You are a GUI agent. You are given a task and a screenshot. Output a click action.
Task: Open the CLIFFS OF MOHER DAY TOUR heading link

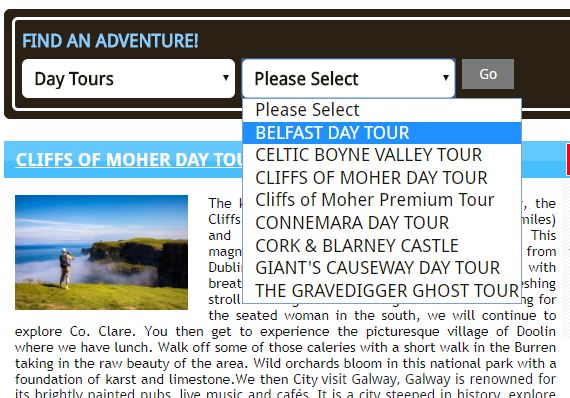click(129, 160)
